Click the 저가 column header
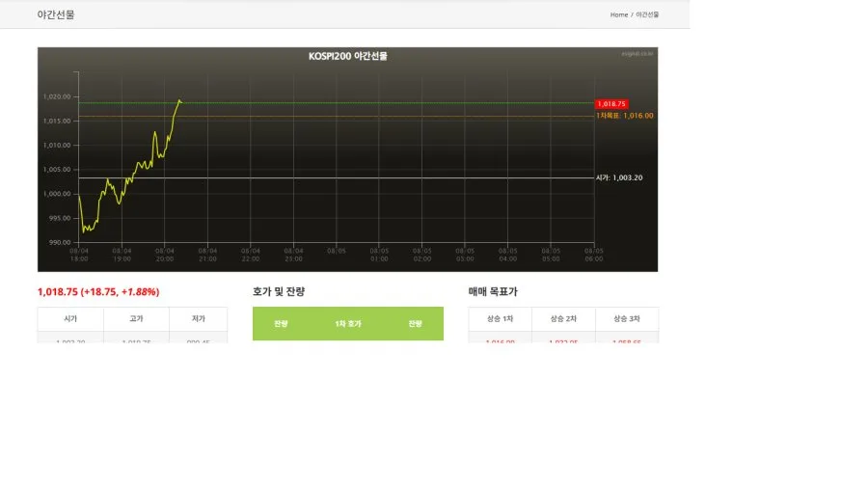The image size is (868, 488). coord(198,318)
